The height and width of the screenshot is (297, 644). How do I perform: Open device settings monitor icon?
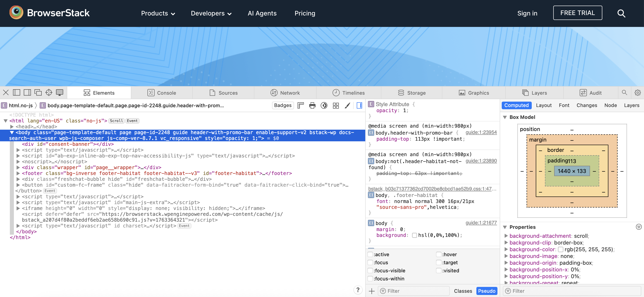click(x=60, y=93)
